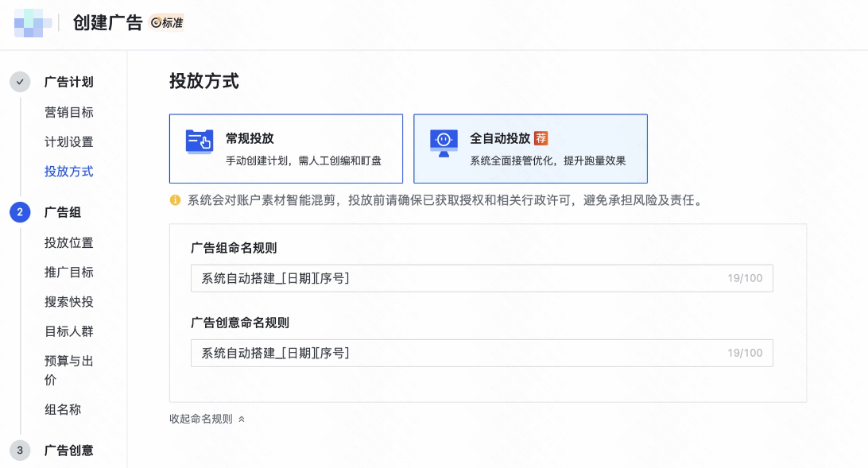Select the 常规投放 delivery option

click(x=286, y=149)
